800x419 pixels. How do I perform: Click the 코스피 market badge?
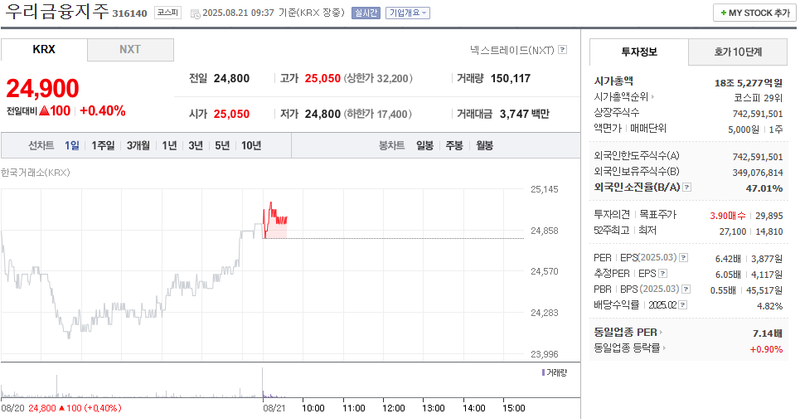168,12
